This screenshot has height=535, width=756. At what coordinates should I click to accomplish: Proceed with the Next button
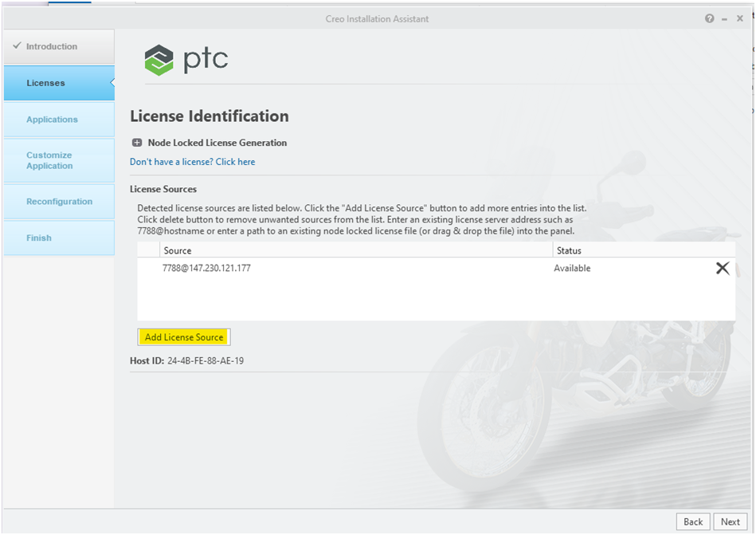730,521
